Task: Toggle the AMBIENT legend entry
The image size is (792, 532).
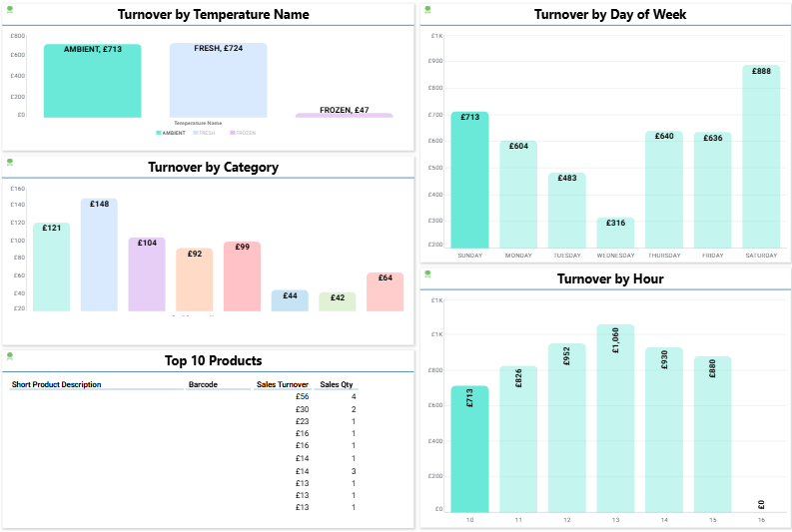Action: click(x=170, y=133)
